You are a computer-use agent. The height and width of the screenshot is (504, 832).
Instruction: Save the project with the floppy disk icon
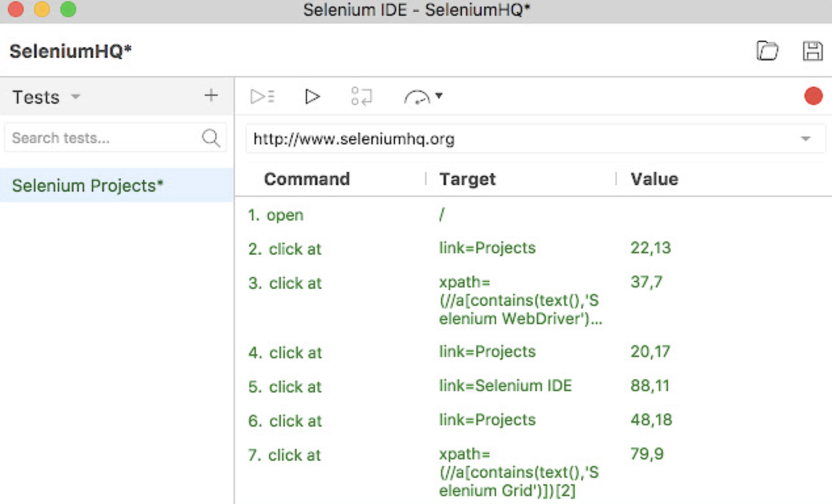click(813, 51)
